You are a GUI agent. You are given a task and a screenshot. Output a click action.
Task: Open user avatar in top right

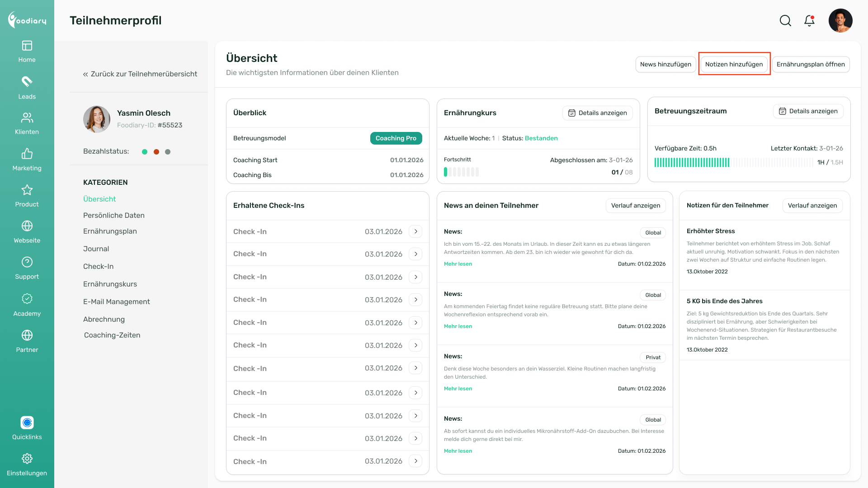click(840, 21)
